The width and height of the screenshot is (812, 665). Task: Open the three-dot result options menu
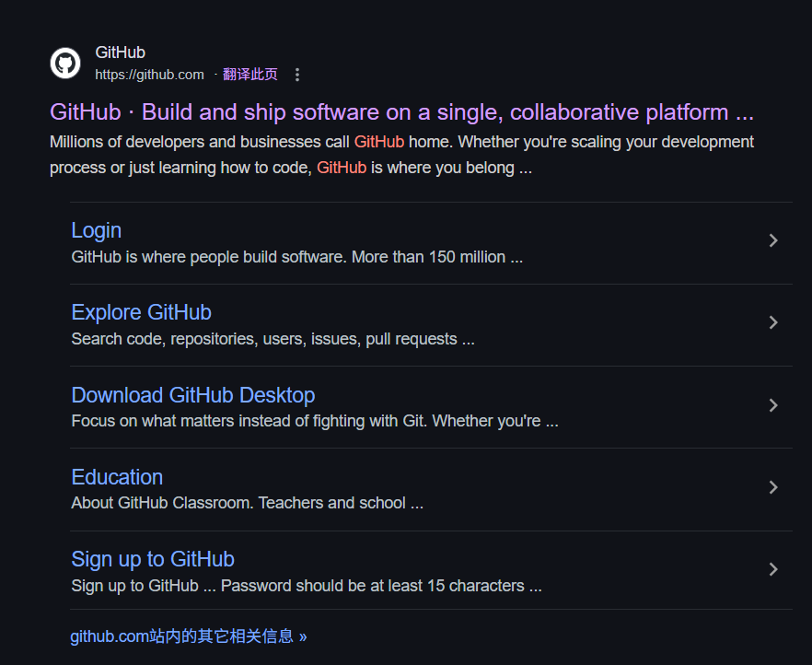click(297, 75)
